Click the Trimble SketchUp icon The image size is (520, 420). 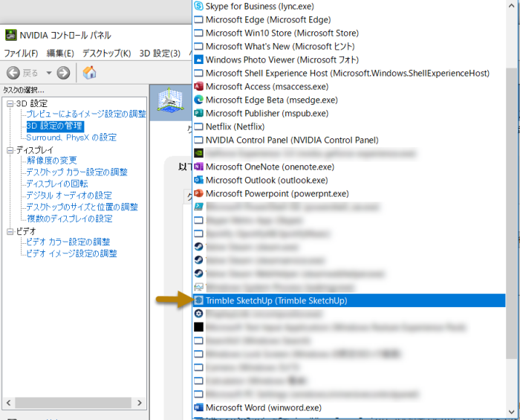tap(198, 300)
